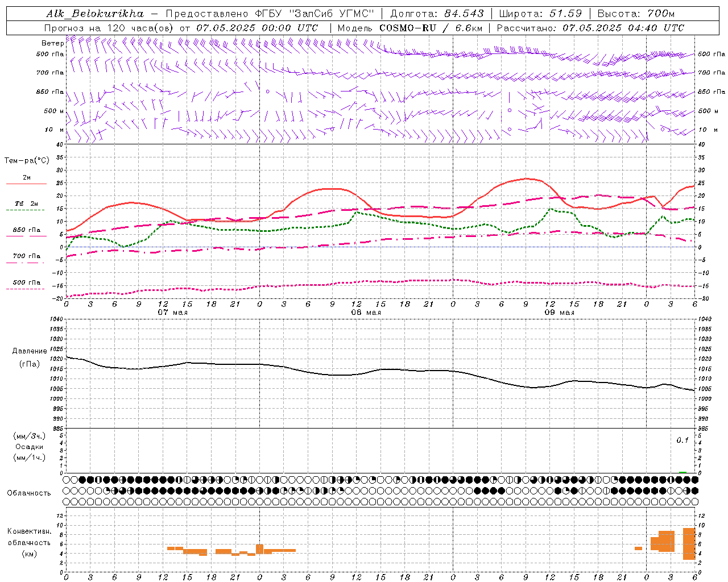Click the Рассчитано: 07.05.2025 04:40 UTC text
Image resolution: width=728 pixels, height=582 pixels.
[x=590, y=28]
